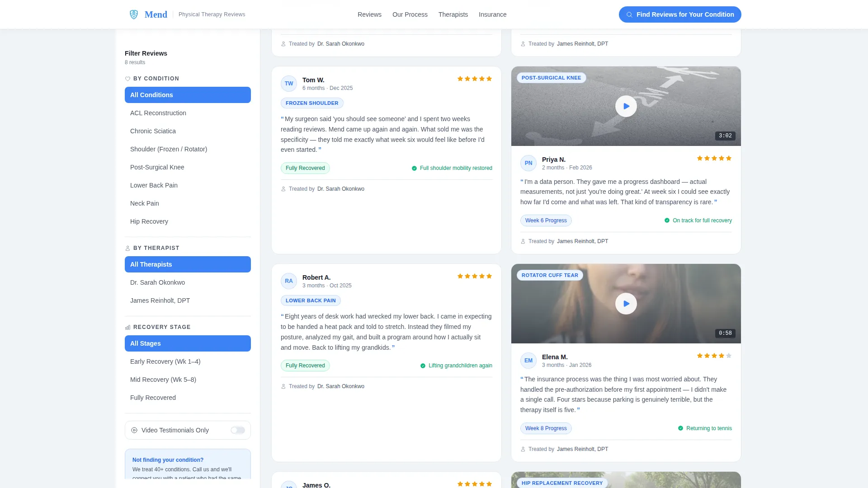Image resolution: width=868 pixels, height=488 pixels.
Task: Toggle Video Testimonials Only switch
Action: 238,430
